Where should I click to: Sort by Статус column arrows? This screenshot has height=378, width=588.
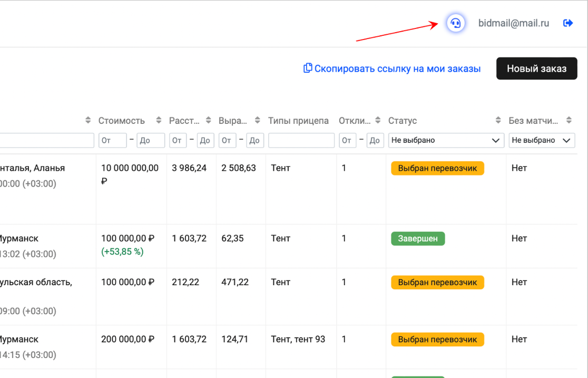pos(498,120)
